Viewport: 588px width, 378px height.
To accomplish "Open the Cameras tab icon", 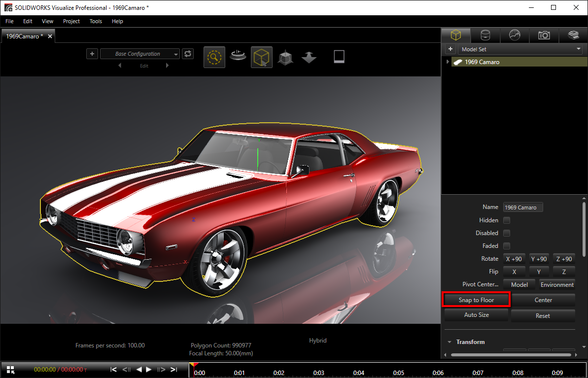I will pos(544,35).
